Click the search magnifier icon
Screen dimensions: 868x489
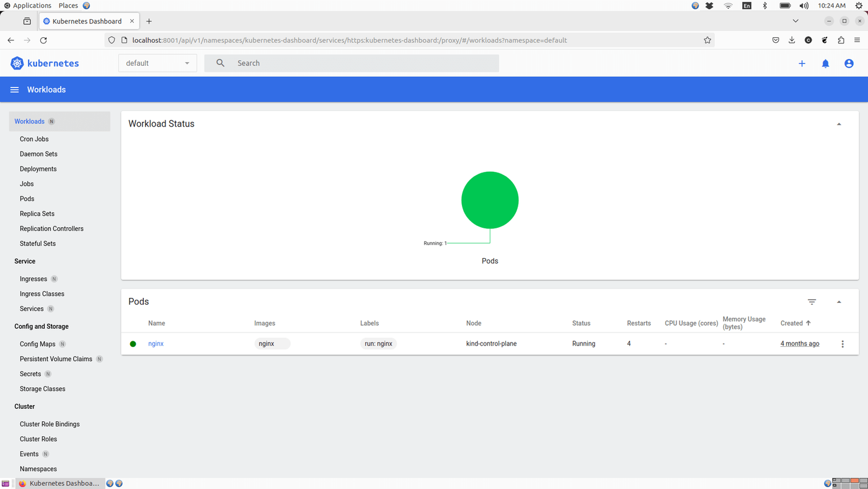click(220, 63)
